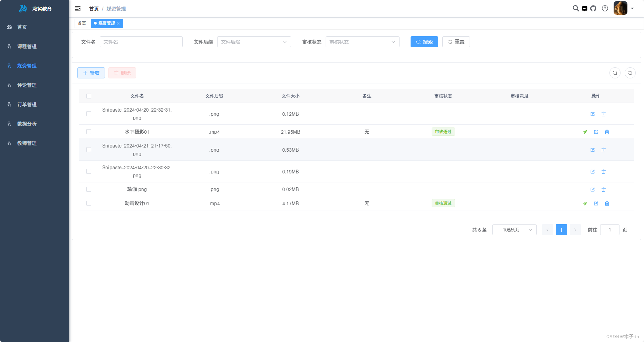Publish 动画设计01 with the green send icon
644x342 pixels.
[x=585, y=203]
